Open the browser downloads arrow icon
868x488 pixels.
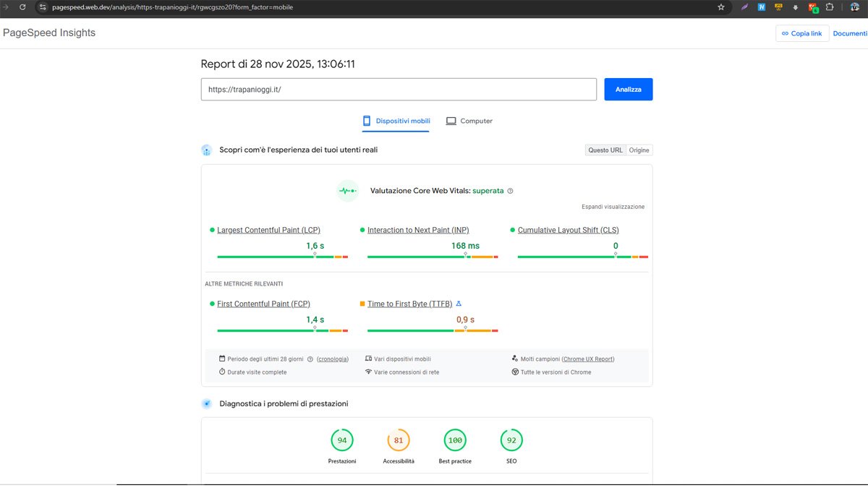[796, 7]
